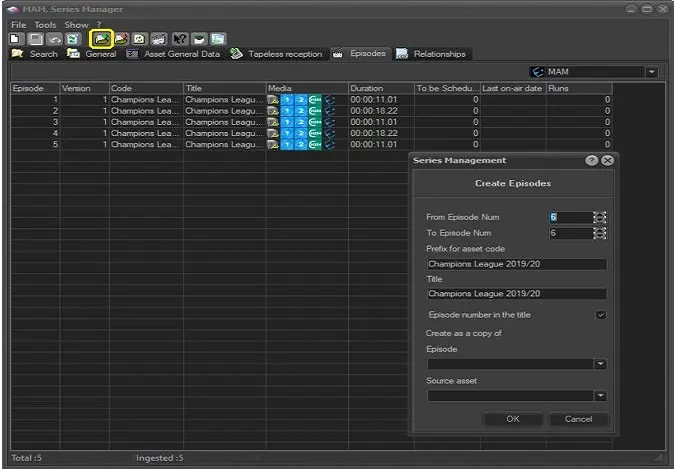674x469 pixels.
Task: Expand the Episode copy dropdown
Action: click(600, 365)
